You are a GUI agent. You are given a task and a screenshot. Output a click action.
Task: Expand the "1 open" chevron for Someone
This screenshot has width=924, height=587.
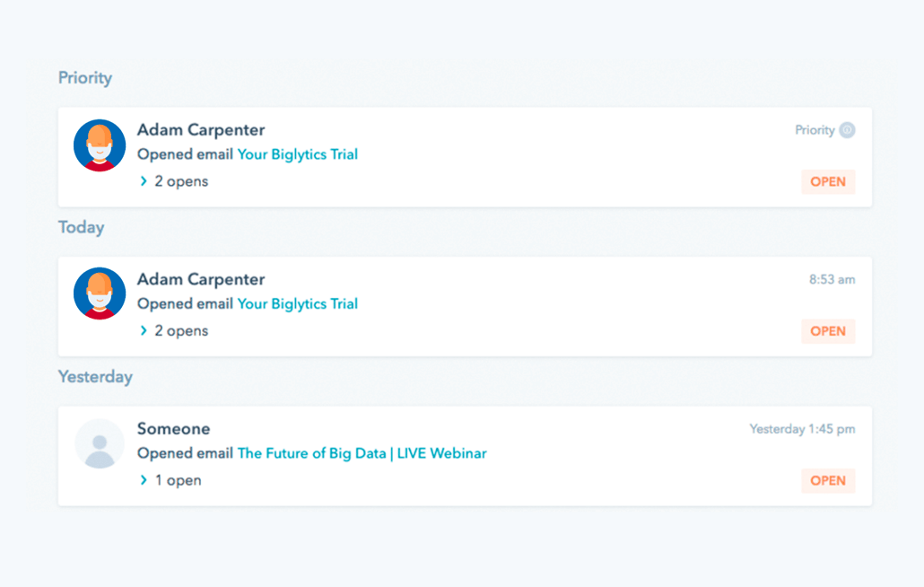(x=144, y=480)
